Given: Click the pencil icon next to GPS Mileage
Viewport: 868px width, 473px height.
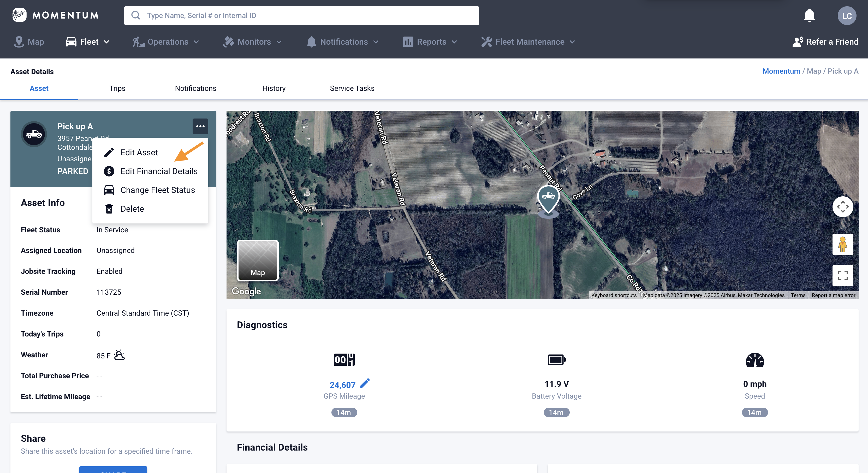Looking at the screenshot, I should (x=365, y=383).
